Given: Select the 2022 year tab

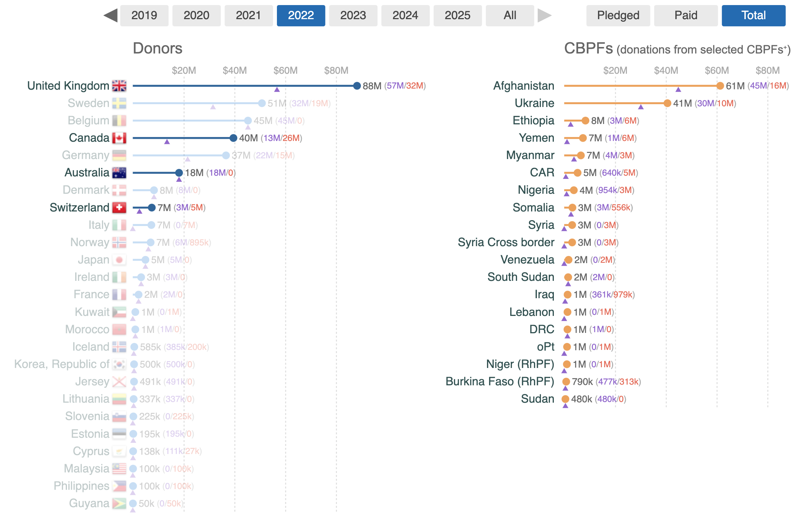Looking at the screenshot, I should coord(301,16).
